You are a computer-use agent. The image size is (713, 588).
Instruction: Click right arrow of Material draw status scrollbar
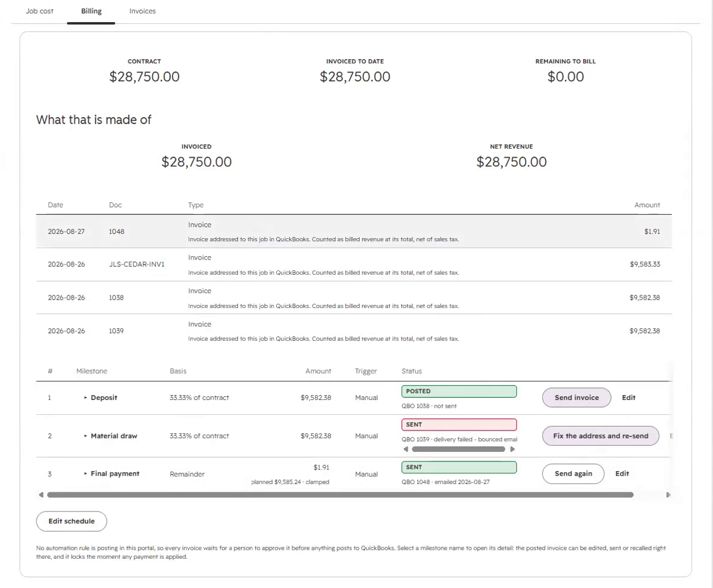[x=513, y=449]
